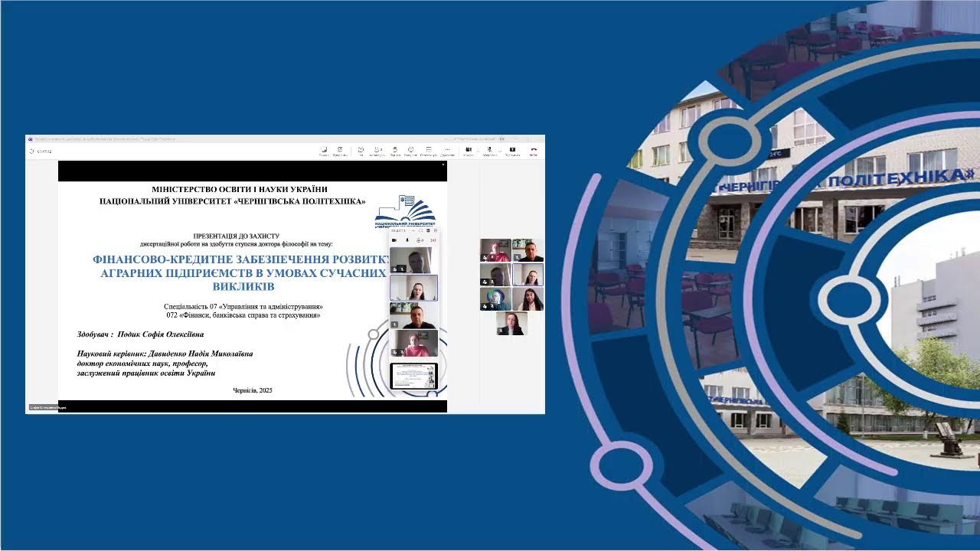Click the Share content button
The image size is (980, 551).
pyautogui.click(x=512, y=152)
